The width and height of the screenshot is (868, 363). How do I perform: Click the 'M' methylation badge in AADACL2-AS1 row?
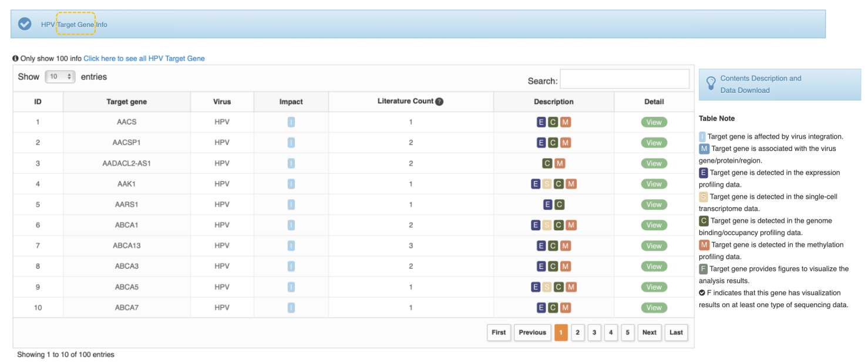coord(560,163)
